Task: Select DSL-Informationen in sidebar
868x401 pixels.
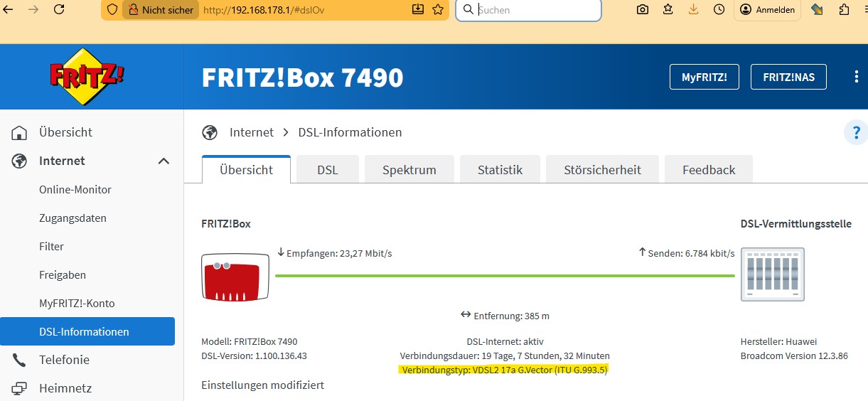Action: click(x=87, y=331)
